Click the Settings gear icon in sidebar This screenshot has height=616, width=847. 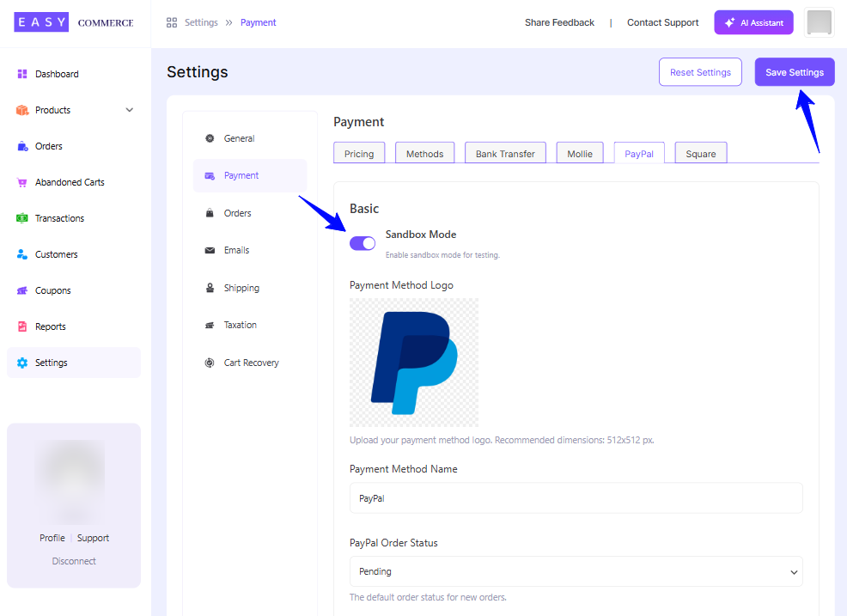pos(22,363)
